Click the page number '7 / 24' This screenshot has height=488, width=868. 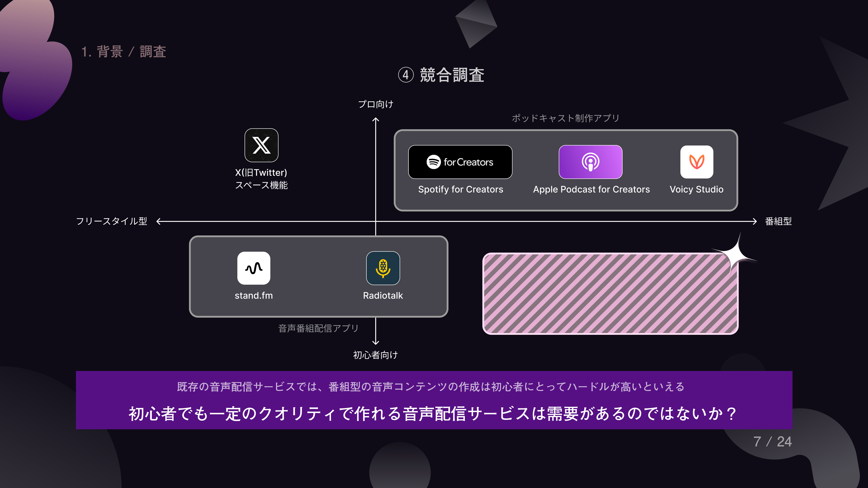coord(773,442)
